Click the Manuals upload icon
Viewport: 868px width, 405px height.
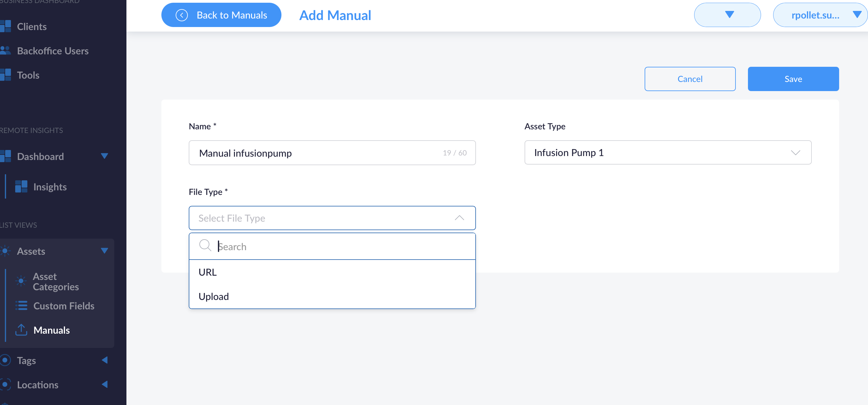point(21,330)
